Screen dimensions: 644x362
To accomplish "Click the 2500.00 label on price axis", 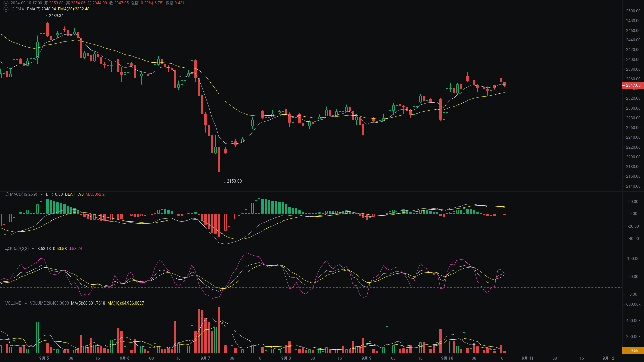I will click(x=633, y=11).
